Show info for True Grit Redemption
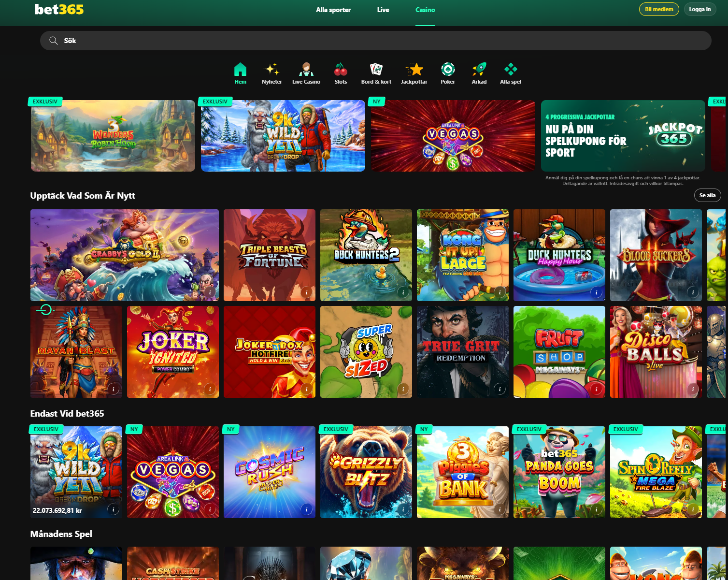The width and height of the screenshot is (728, 580). [500, 389]
